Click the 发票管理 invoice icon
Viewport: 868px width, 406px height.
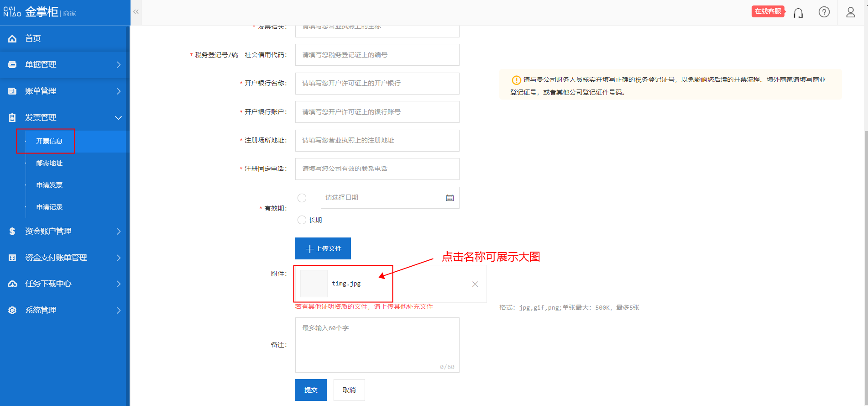coord(12,118)
